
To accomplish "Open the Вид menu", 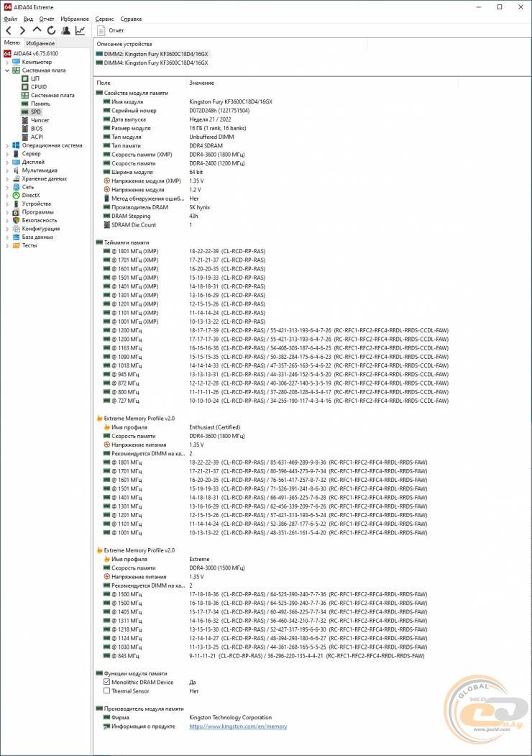I will [x=29, y=19].
